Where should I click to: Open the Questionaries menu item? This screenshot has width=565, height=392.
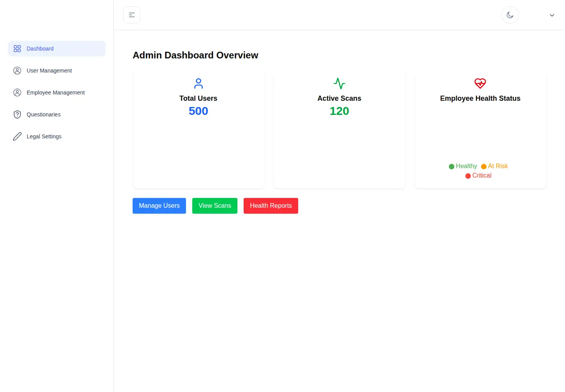(x=57, y=114)
